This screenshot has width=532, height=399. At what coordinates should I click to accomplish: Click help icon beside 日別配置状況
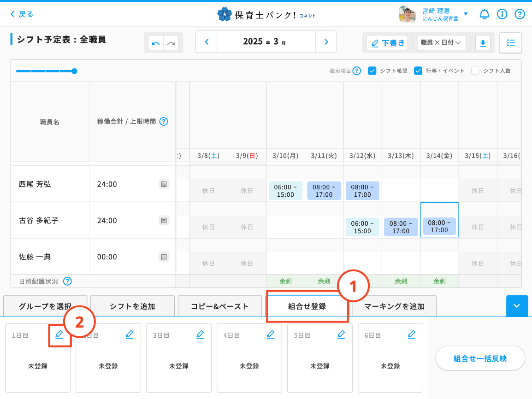coord(67,281)
